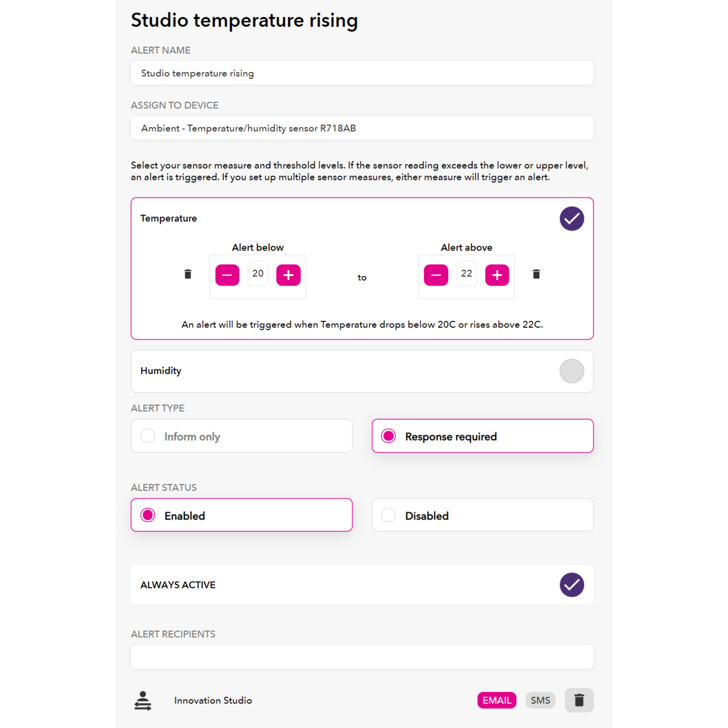Uncheck the Temperature measure checkmark
Screen dimensions: 728x728
coord(572,219)
